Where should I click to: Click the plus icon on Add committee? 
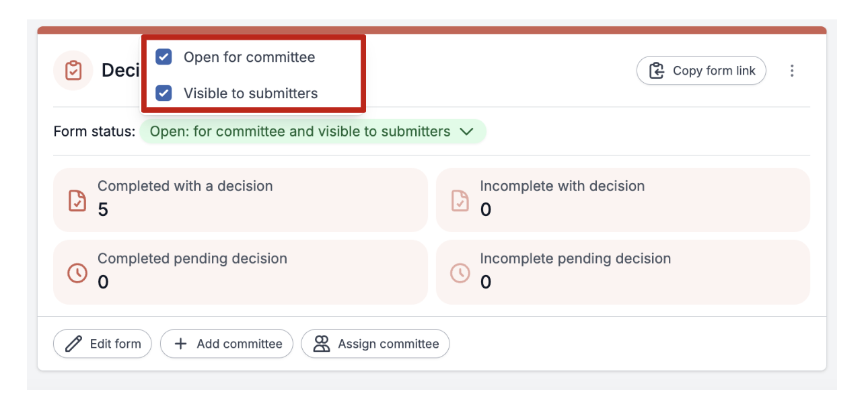point(180,344)
